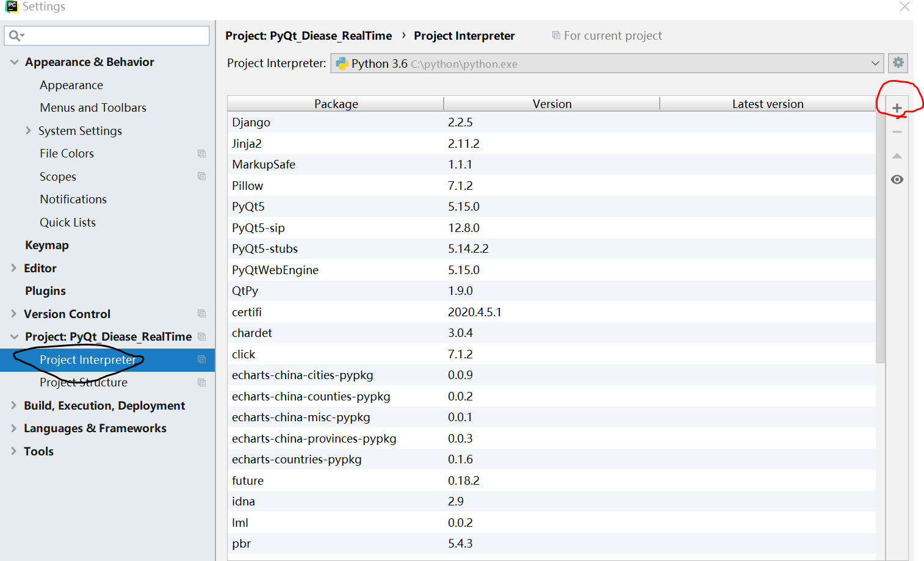Viewport: 924px width, 561px height.
Task: Toggle the eye icon to show early releases
Action: click(897, 179)
